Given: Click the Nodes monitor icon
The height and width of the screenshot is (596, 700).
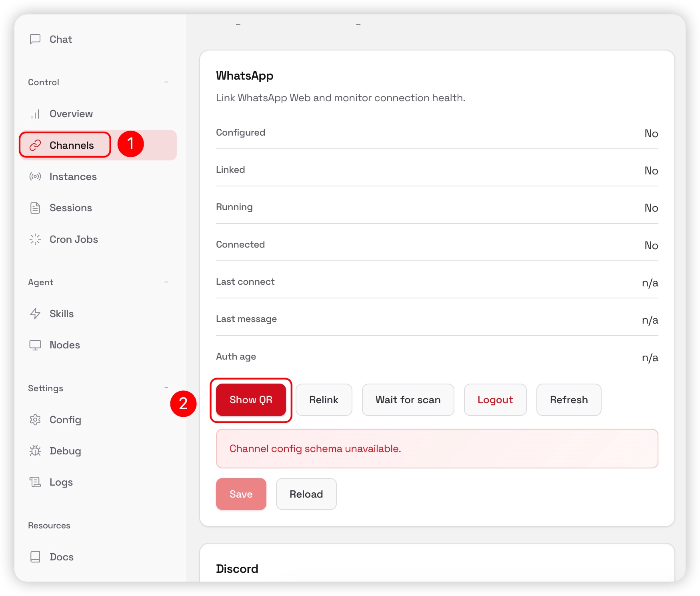Looking at the screenshot, I should point(35,345).
